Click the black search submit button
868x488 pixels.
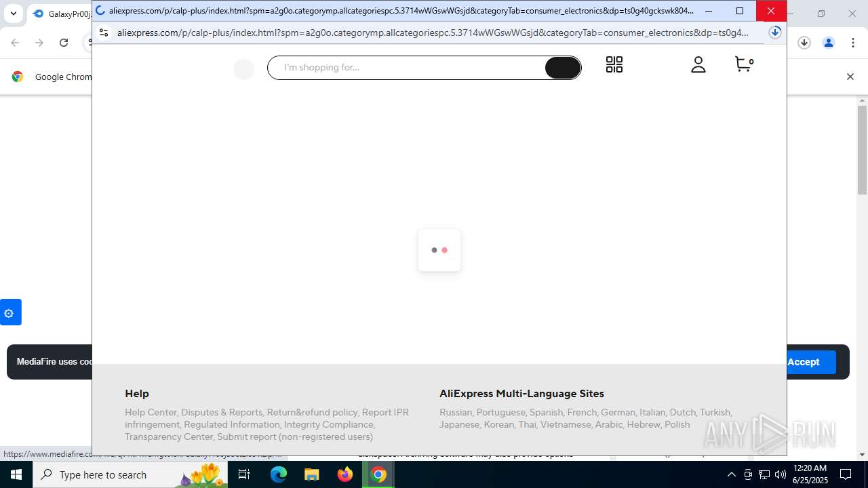click(563, 68)
